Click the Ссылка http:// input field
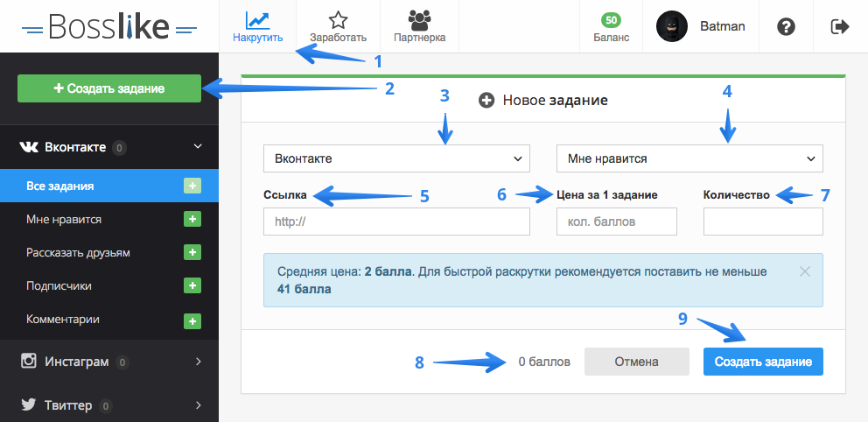 coord(396,222)
